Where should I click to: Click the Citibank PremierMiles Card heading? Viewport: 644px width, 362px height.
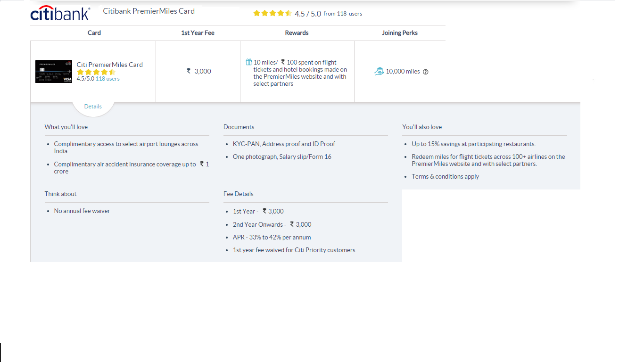click(x=149, y=11)
